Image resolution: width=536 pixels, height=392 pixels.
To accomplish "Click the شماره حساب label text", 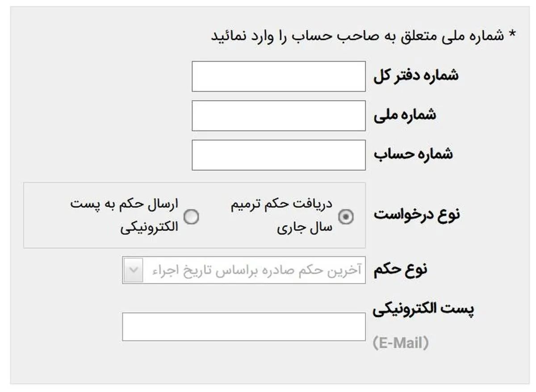I will [x=413, y=154].
